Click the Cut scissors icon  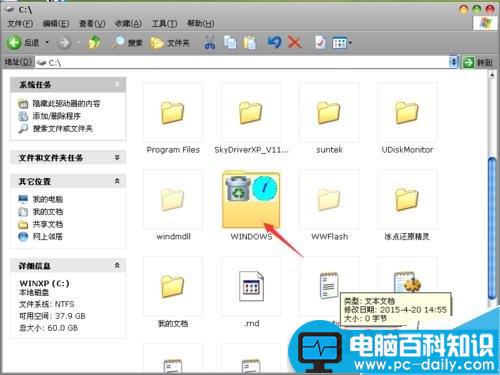tap(210, 43)
